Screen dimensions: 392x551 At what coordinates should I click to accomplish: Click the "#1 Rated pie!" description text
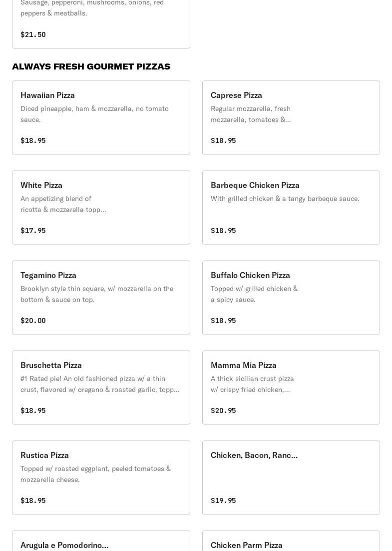point(100,384)
